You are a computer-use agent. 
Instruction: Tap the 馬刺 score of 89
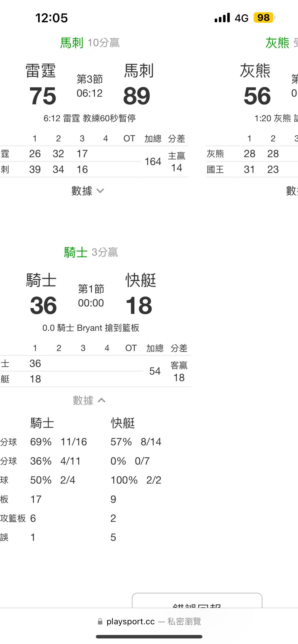(x=137, y=96)
